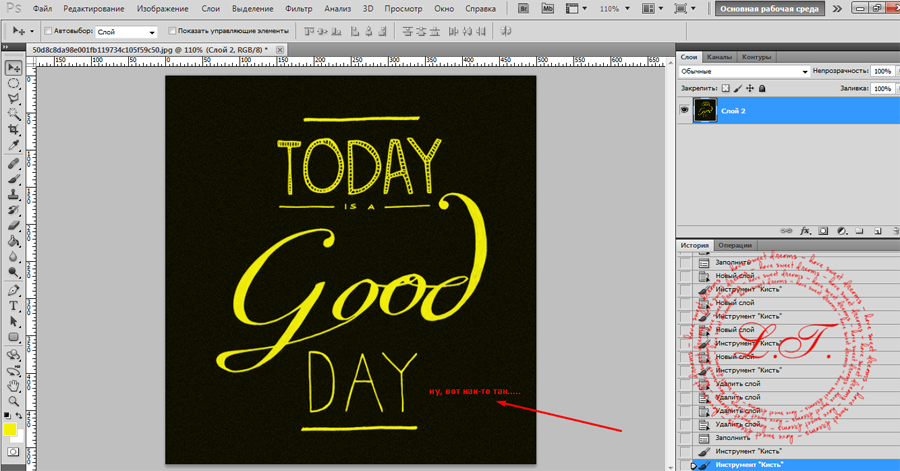The image size is (900, 471).
Task: Select the Brush tool in the toolbox
Action: pos(13,180)
